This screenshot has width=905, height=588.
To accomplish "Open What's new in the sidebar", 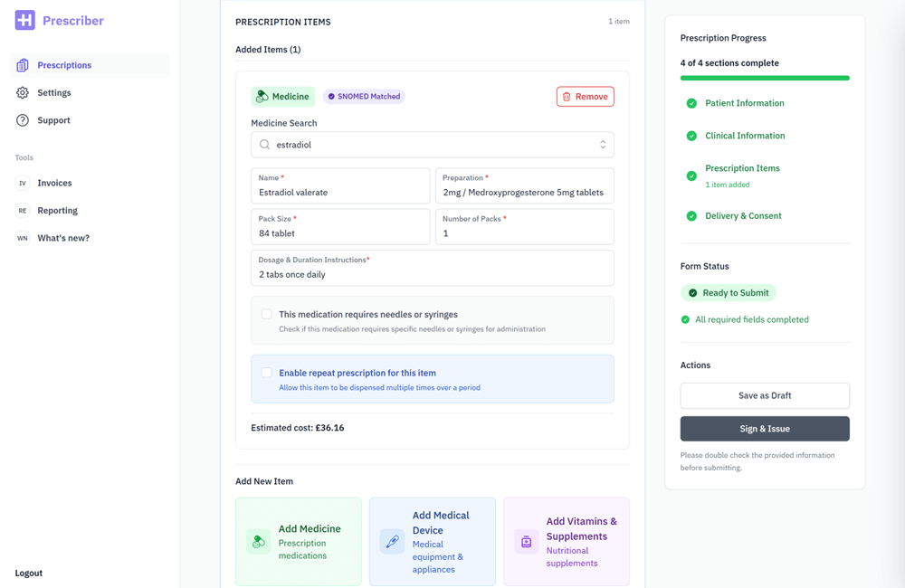I will point(63,238).
